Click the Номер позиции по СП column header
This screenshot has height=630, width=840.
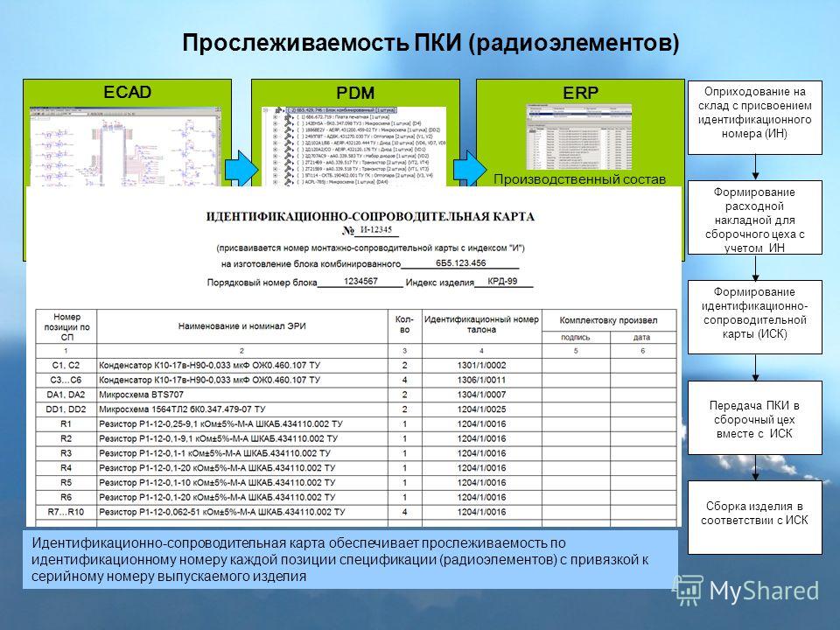(x=66, y=326)
